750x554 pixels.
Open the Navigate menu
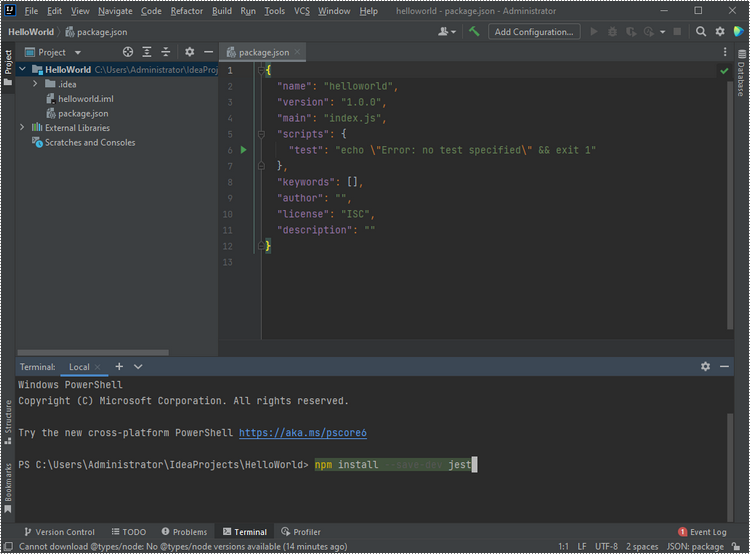115,11
